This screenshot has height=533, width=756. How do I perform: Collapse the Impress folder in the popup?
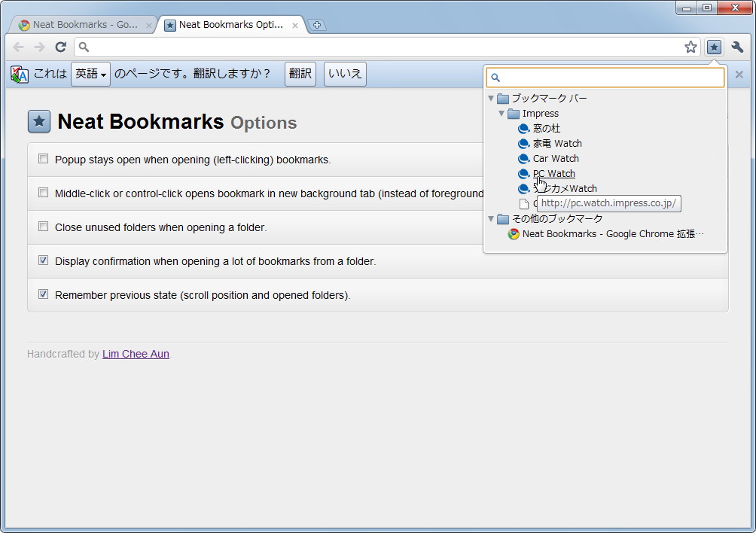pos(501,114)
